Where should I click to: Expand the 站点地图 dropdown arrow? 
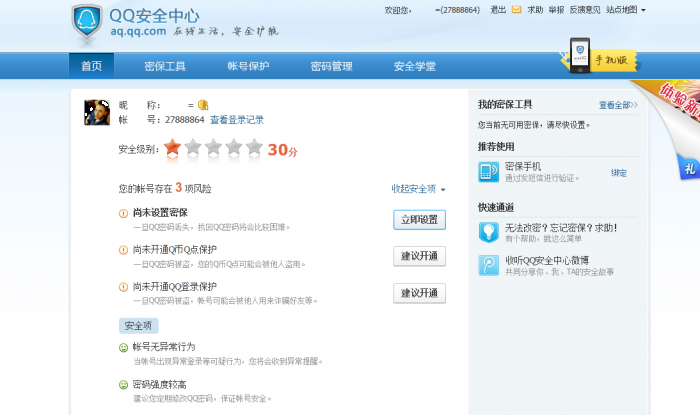point(643,10)
